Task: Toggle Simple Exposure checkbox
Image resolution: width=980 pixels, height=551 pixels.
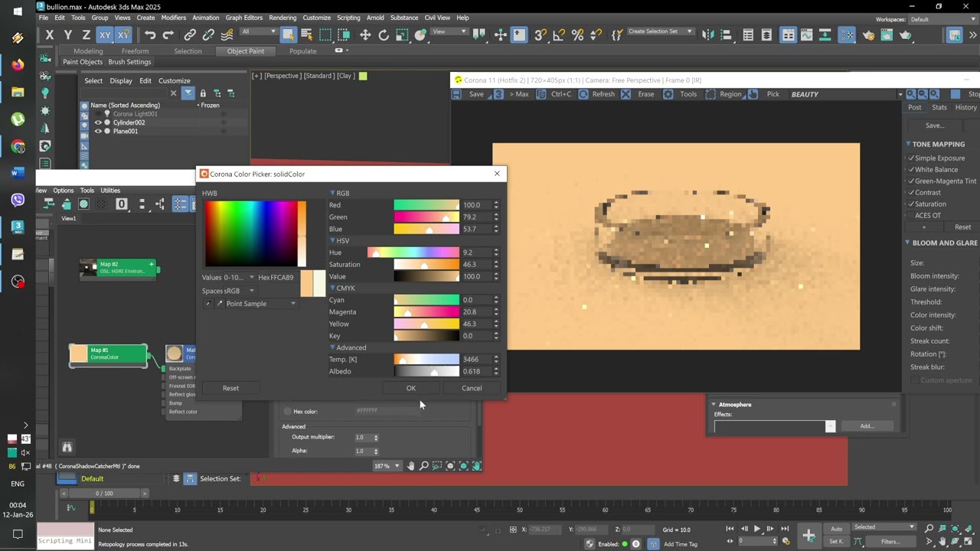Action: [911, 158]
